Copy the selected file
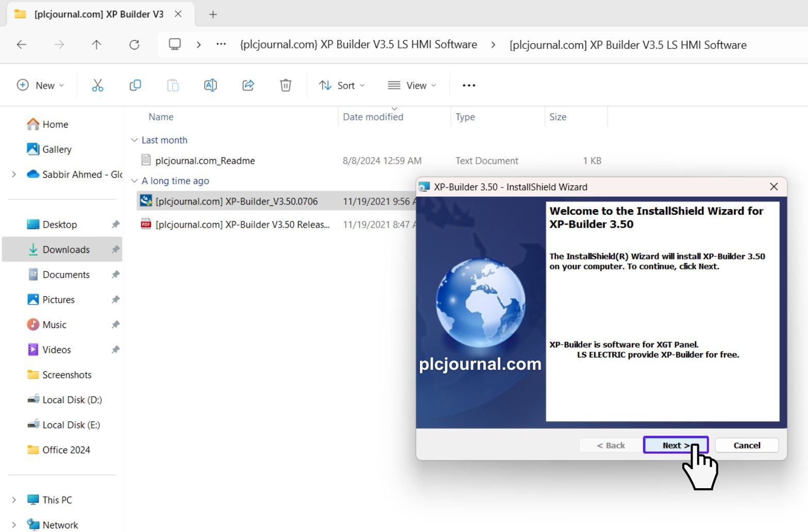 click(135, 85)
